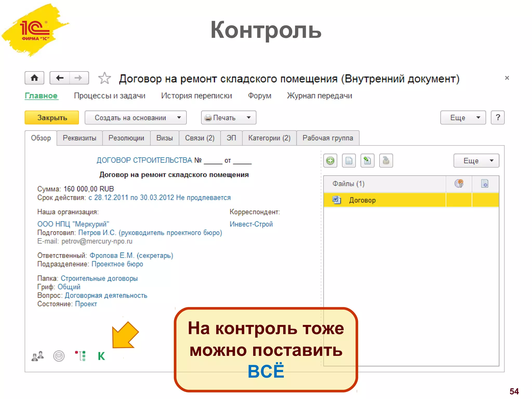Open Журнал передачи section
The image size is (532, 399).
[320, 96]
